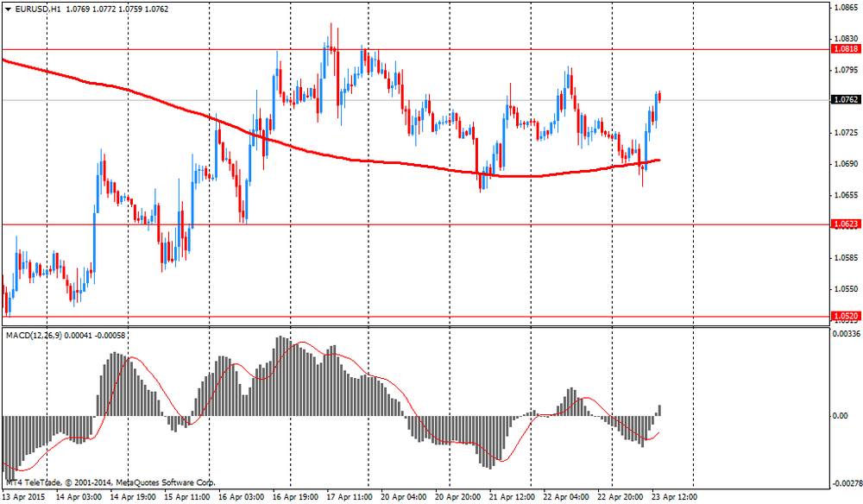Click the 0.00 MACD zero level value
Screen dimensions: 863x504
coord(841,415)
